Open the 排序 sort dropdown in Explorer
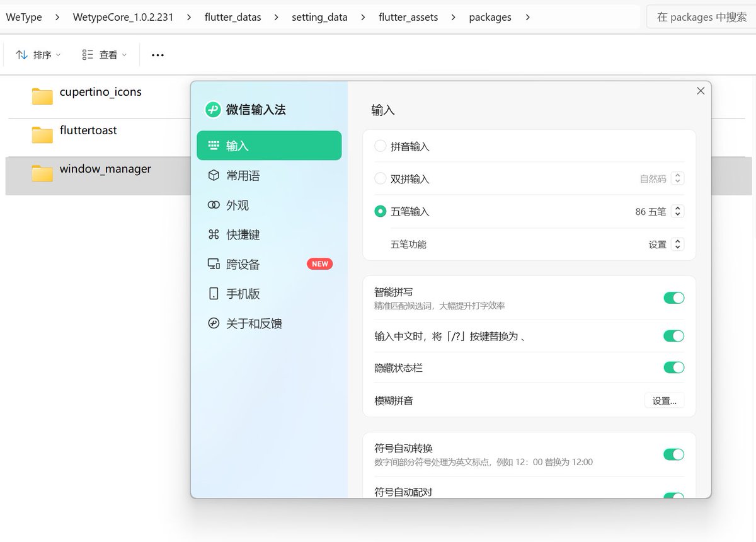This screenshot has width=756, height=542. (38, 55)
